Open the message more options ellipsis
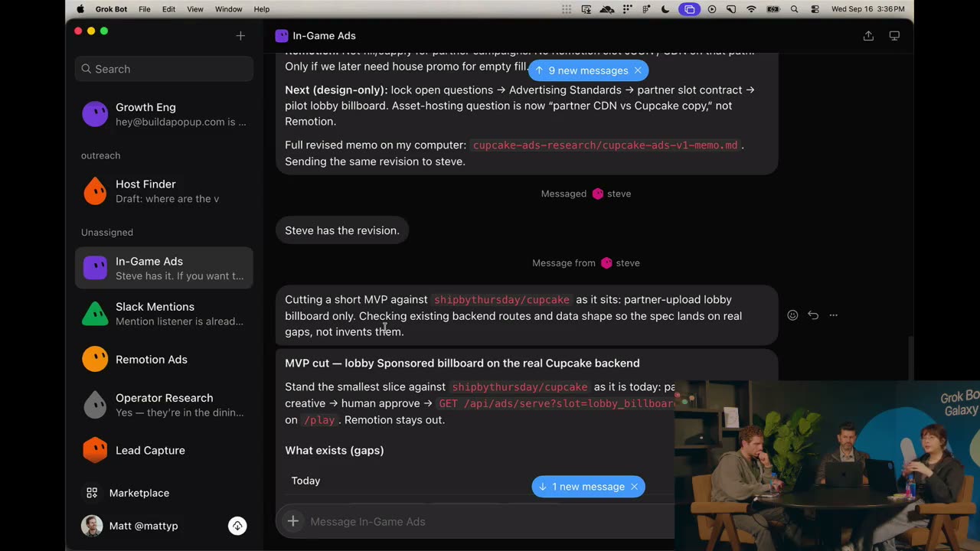 pyautogui.click(x=834, y=315)
